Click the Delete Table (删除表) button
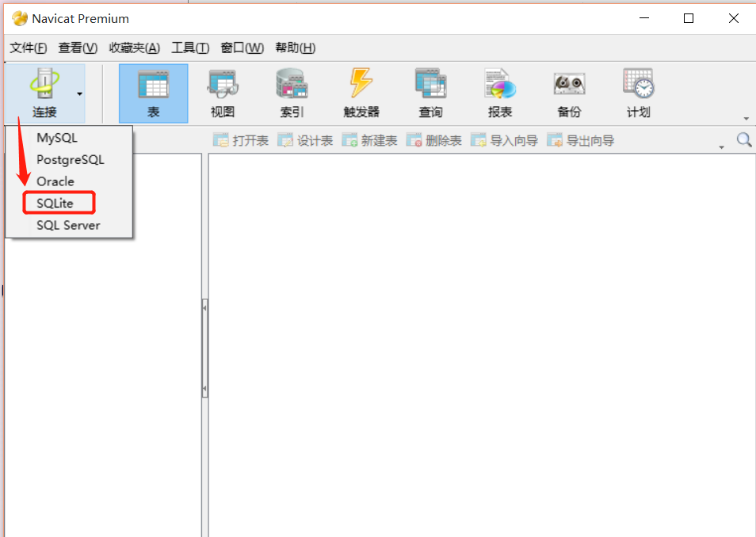 pos(434,140)
